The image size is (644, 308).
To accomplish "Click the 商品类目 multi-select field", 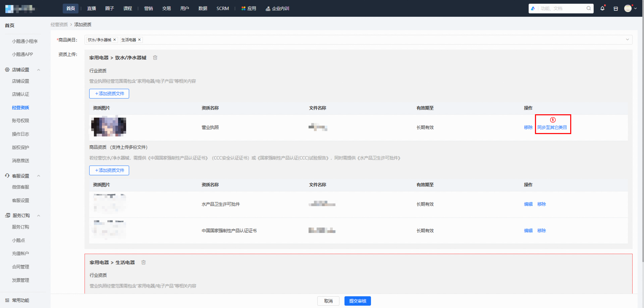I will [358, 40].
